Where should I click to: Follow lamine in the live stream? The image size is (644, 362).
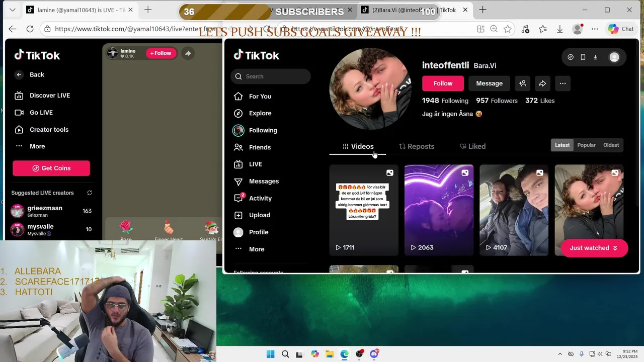pyautogui.click(x=161, y=53)
